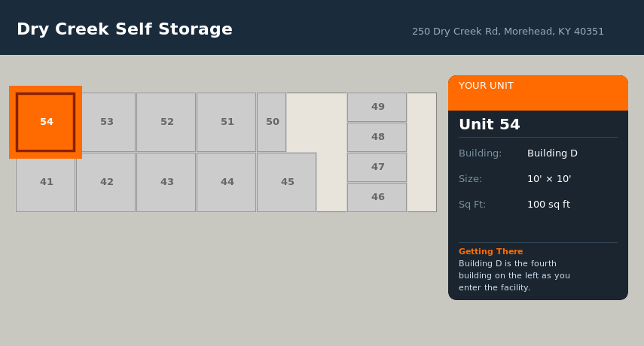644x346 pixels.
Task: Select storage unit 46
Action: [x=377, y=197]
